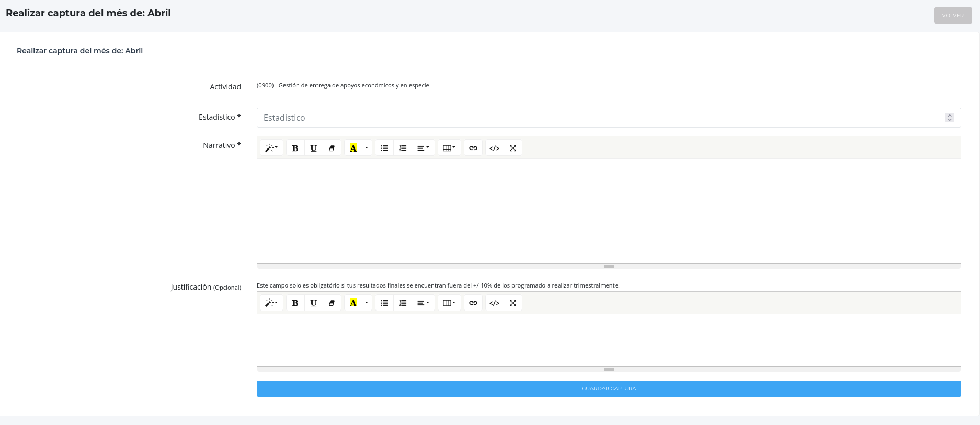Click inside the Narrativo text area
The height and width of the screenshot is (425, 980).
tap(609, 211)
